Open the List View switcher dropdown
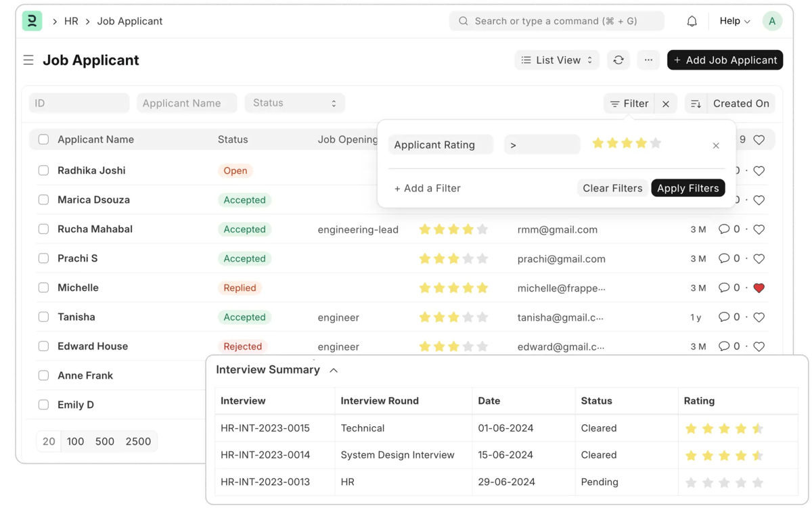The image size is (812, 508). [557, 60]
